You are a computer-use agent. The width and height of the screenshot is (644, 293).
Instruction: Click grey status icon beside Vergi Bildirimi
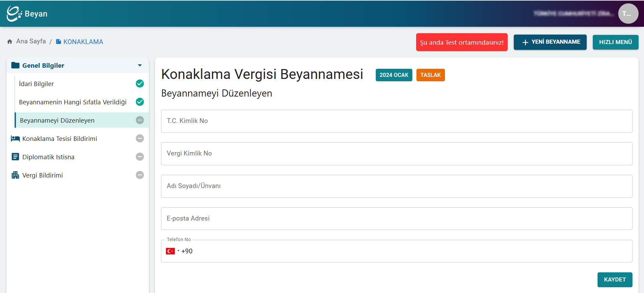click(140, 175)
